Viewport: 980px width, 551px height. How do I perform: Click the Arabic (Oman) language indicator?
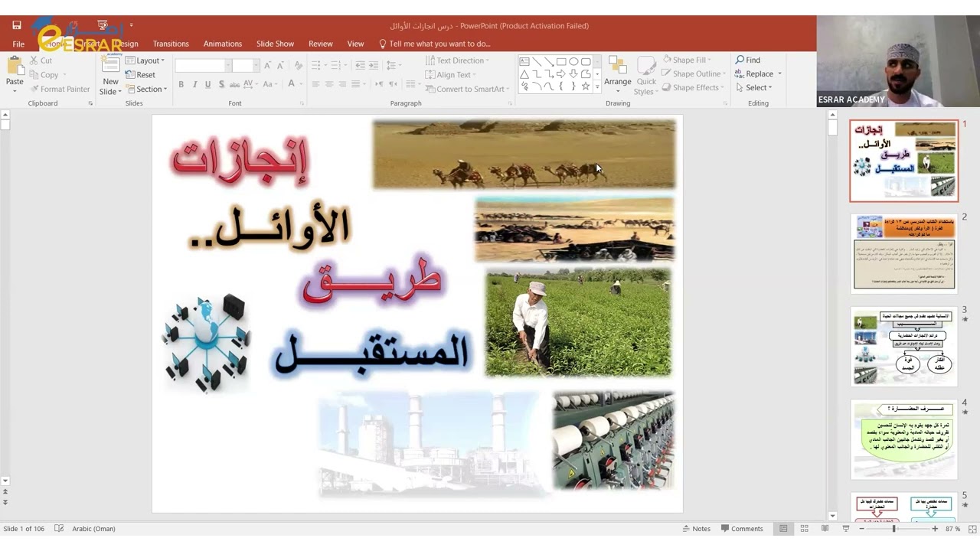[x=93, y=529]
